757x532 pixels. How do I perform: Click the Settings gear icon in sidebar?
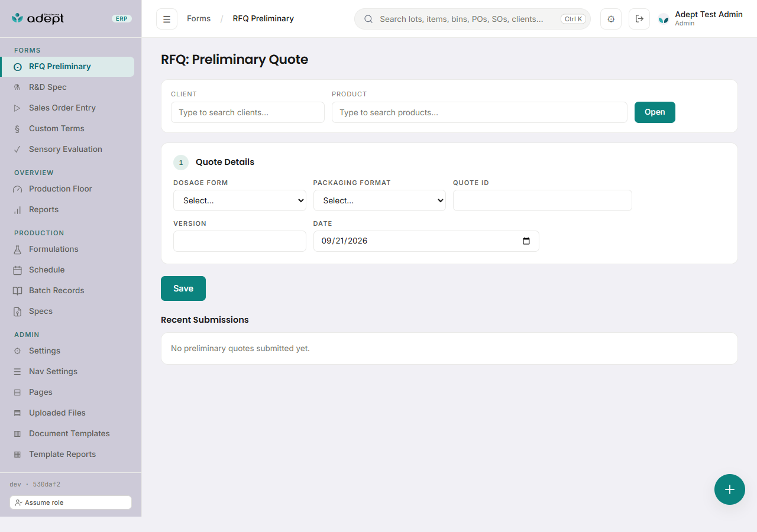coord(17,351)
